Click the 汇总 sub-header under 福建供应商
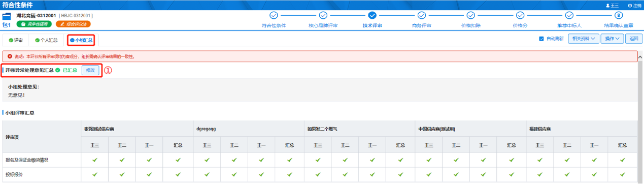 tap(623, 145)
